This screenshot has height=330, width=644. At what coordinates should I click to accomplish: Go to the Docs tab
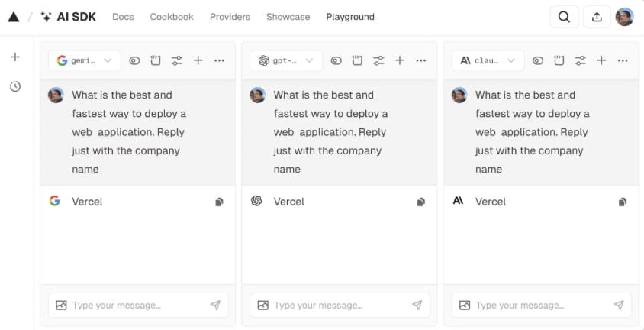(123, 17)
